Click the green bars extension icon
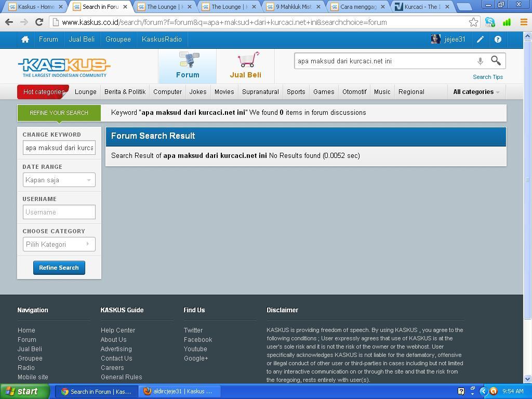Screen dimensions: 532x399 507,22
